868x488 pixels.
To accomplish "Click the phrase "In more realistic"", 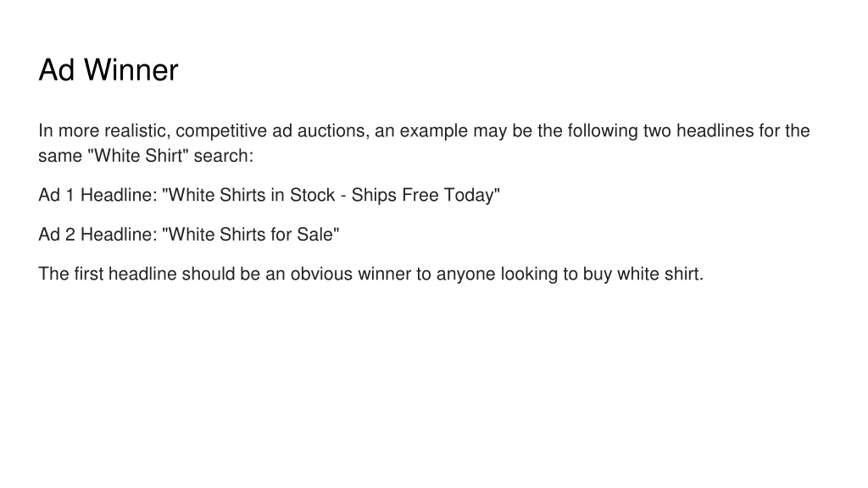I will click(103, 131).
